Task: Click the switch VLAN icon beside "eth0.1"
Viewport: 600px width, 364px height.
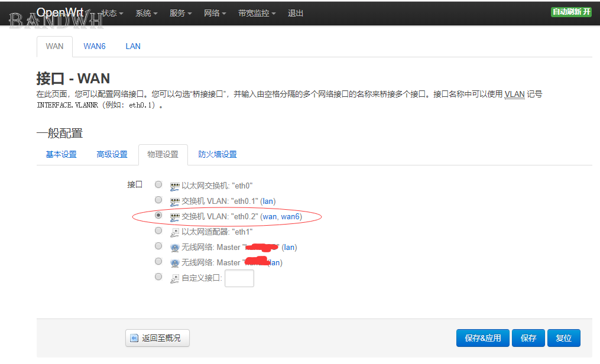Action: click(x=175, y=202)
